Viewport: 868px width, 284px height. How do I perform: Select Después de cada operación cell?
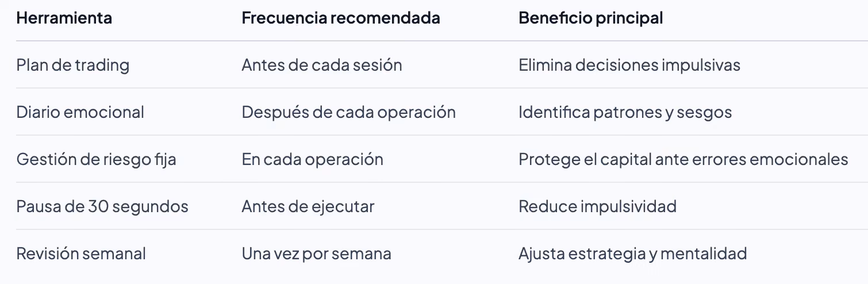pos(348,112)
